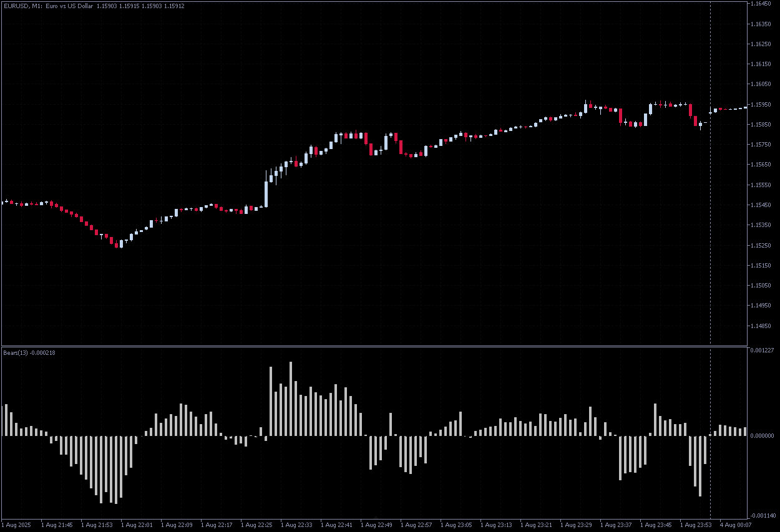Click the vertical dashed day separator line
780x532 pixels.
(710, 187)
